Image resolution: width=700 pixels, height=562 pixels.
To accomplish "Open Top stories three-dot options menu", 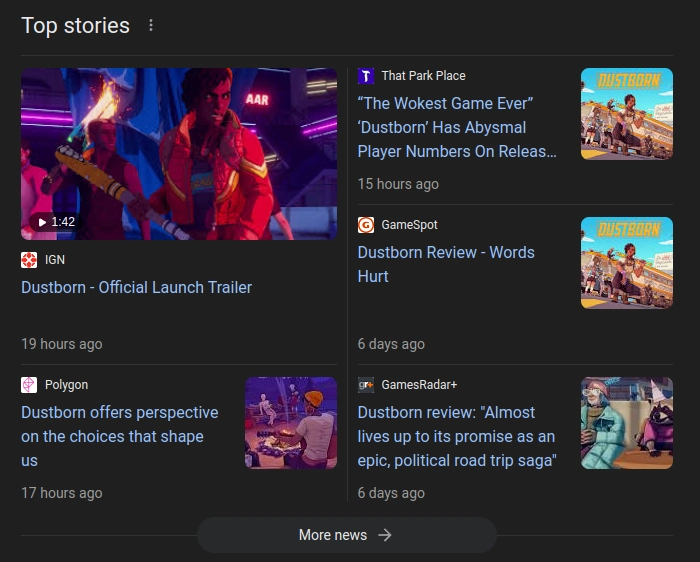I will pos(151,25).
